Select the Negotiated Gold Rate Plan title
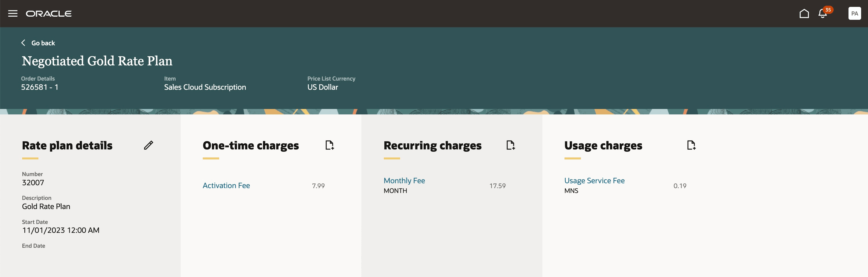The height and width of the screenshot is (277, 868). tap(97, 61)
